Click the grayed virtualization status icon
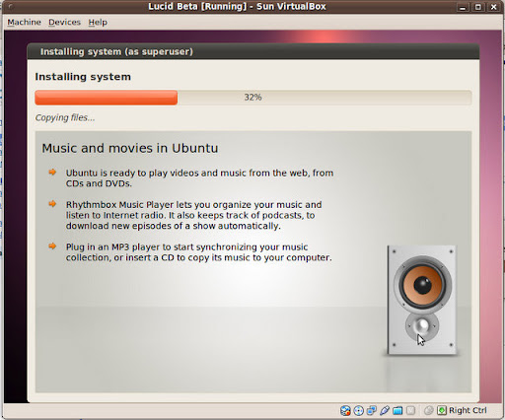This screenshot has width=505, height=420. (410, 410)
